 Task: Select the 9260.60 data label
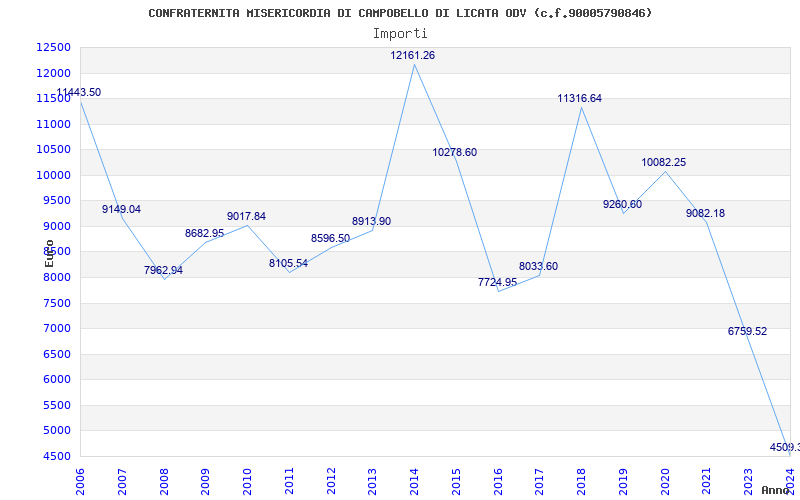pyautogui.click(x=622, y=205)
